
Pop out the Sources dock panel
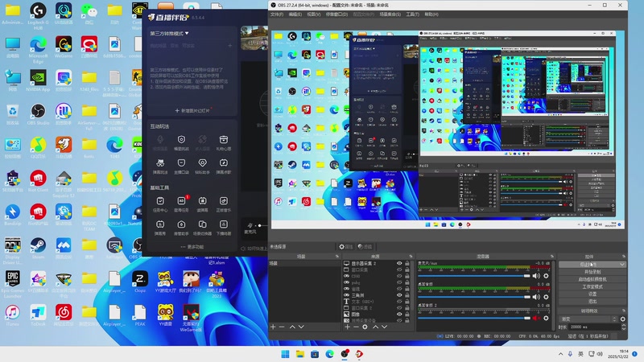[x=411, y=256]
